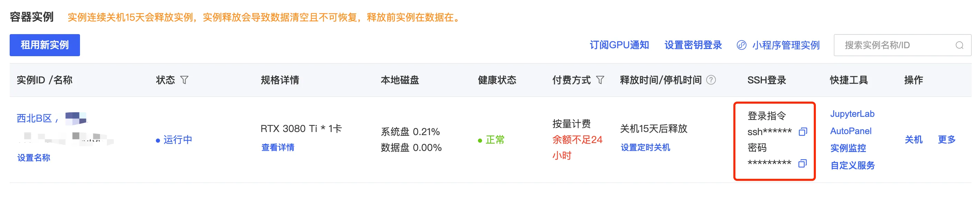This screenshot has width=980, height=213.
Task: Copy the SSH login command
Action: (803, 132)
